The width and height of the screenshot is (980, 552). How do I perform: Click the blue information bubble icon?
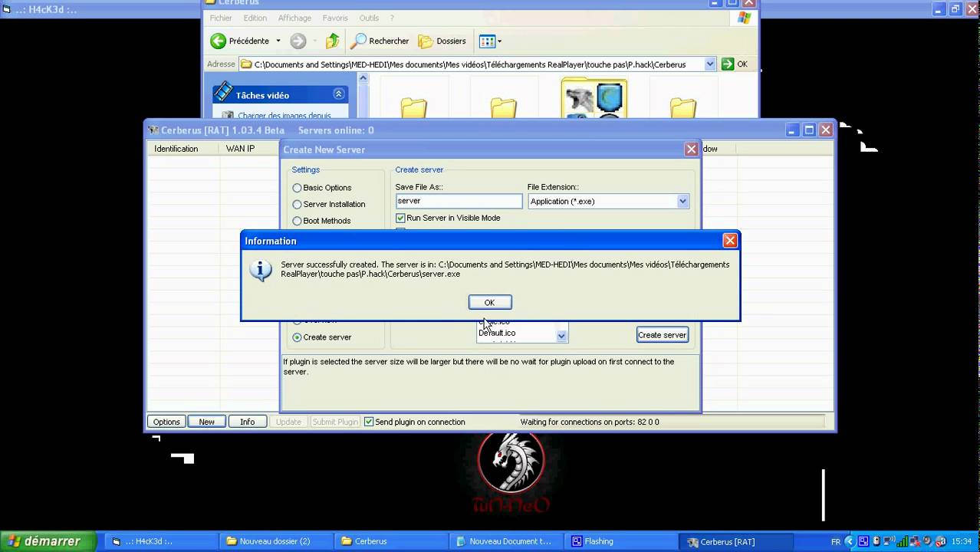click(261, 270)
